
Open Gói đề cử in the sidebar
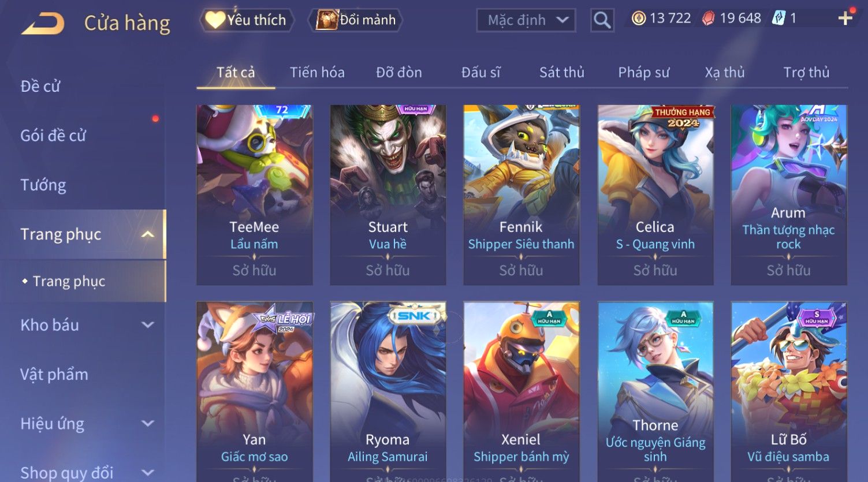(53, 136)
